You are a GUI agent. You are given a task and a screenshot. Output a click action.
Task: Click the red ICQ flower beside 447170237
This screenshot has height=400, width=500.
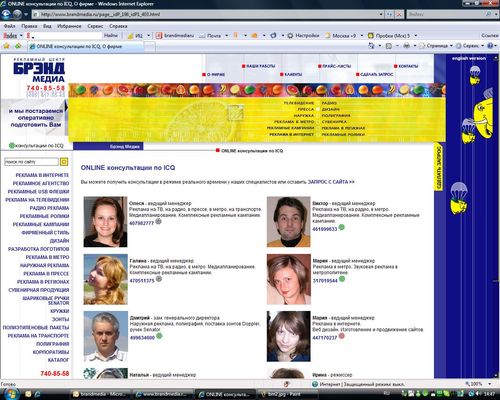tap(342, 336)
